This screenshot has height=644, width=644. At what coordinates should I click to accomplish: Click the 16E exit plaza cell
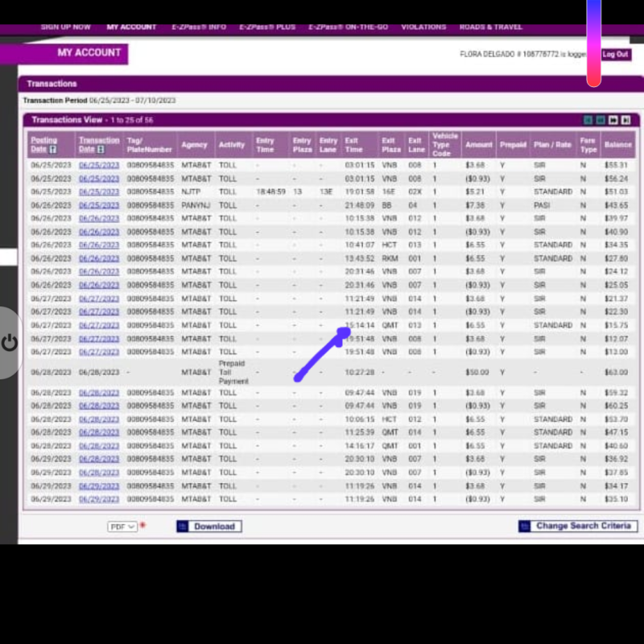pyautogui.click(x=389, y=192)
